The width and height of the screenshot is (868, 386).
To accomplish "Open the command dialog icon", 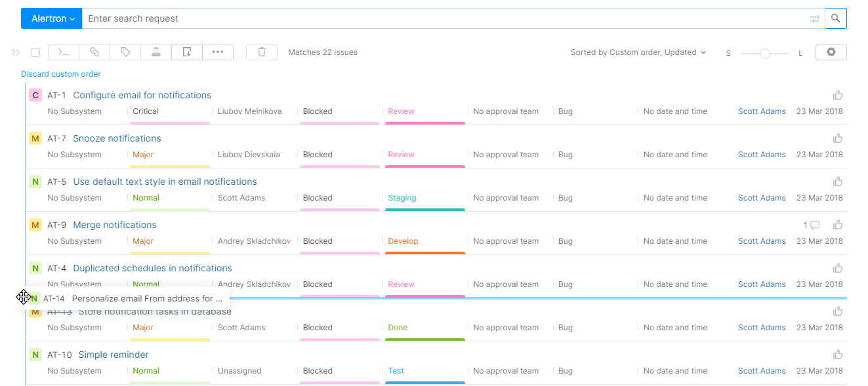I will [x=64, y=52].
